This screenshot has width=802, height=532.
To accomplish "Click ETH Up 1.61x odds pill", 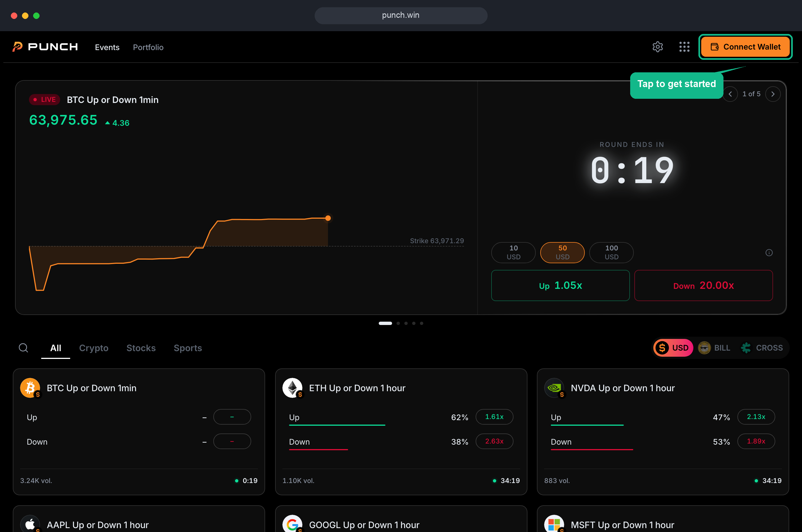I will coord(494,417).
